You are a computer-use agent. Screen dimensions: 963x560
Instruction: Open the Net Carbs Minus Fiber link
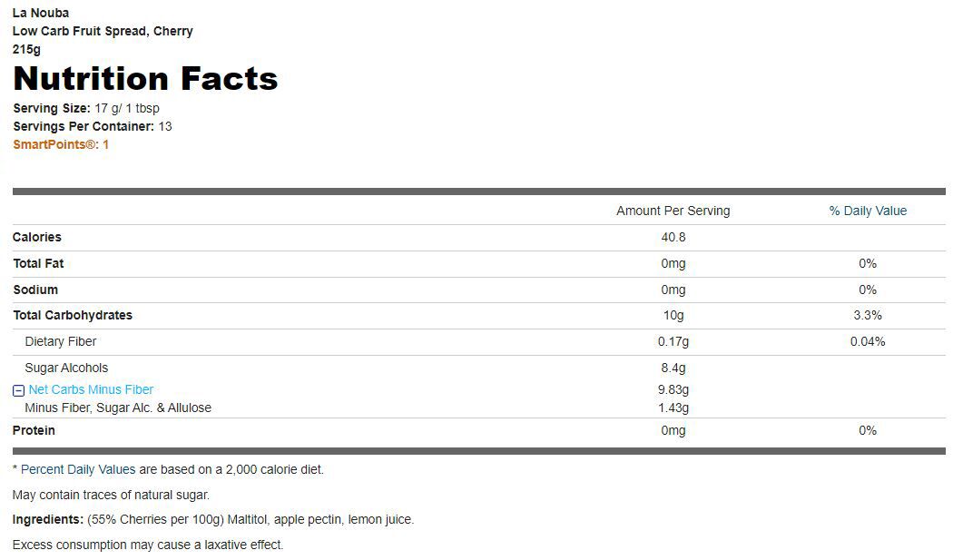click(x=91, y=389)
